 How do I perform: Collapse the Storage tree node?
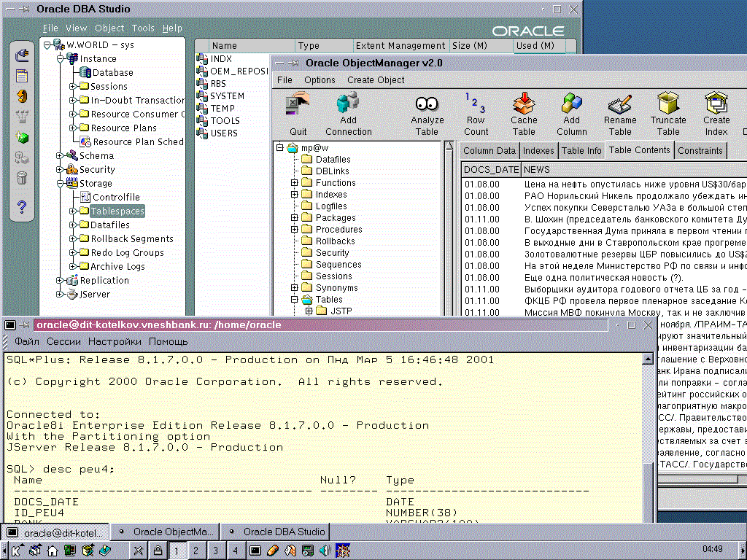click(60, 183)
